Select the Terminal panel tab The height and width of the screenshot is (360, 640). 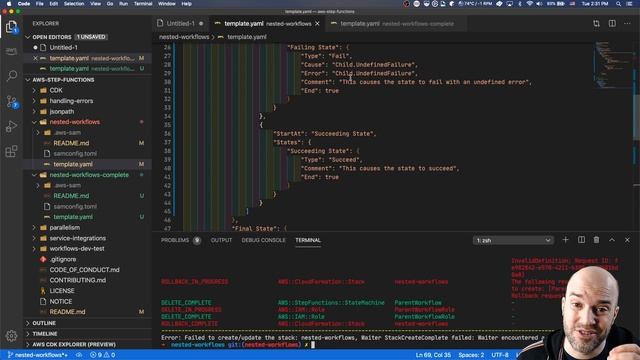(x=308, y=240)
